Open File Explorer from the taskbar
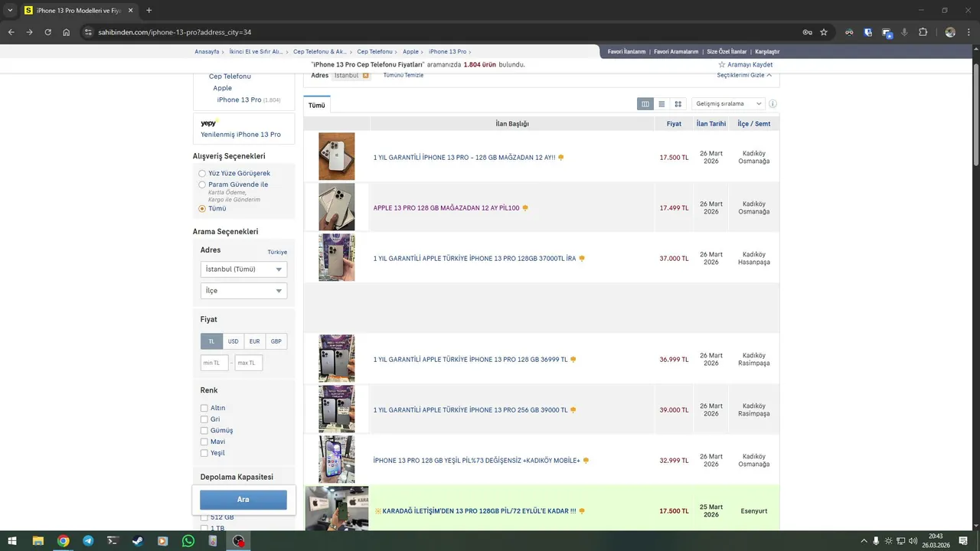This screenshot has width=980, height=551. 38,541
